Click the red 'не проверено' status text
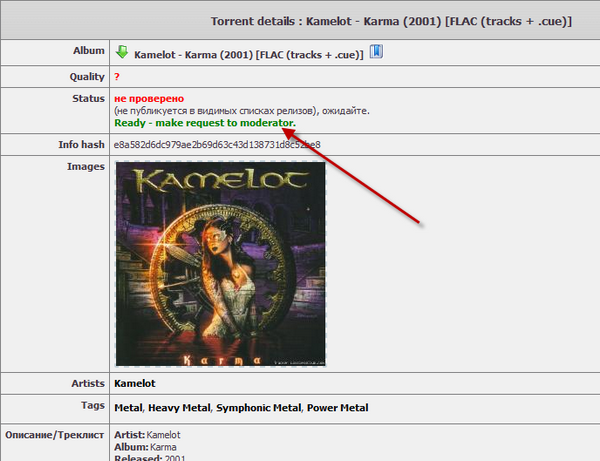 tap(149, 99)
